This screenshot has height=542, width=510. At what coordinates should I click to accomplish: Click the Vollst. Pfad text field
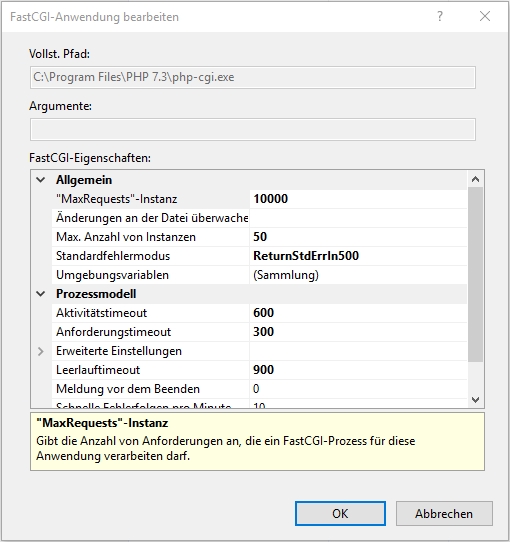[x=253, y=77]
